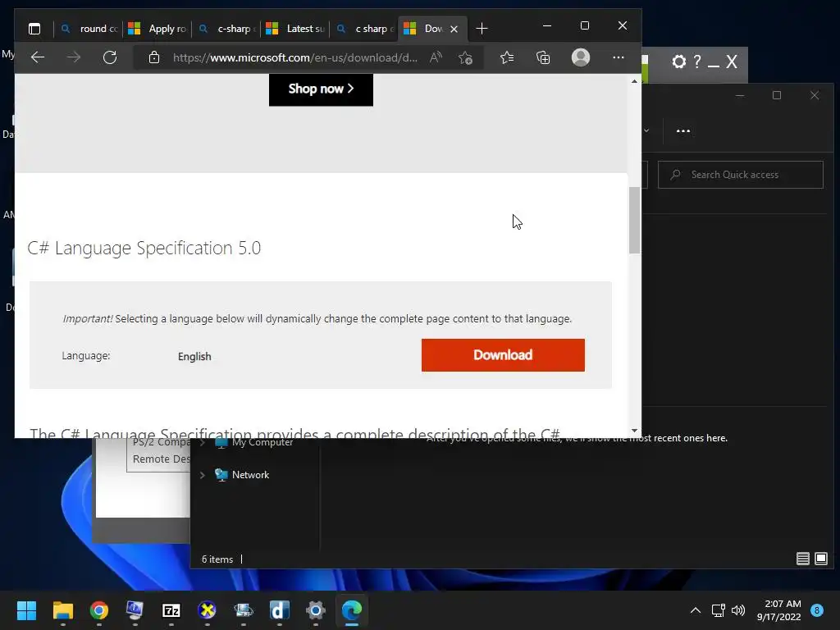The height and width of the screenshot is (630, 840).
Task: Select My Computer in File Explorer sidebar
Action: coord(262,442)
